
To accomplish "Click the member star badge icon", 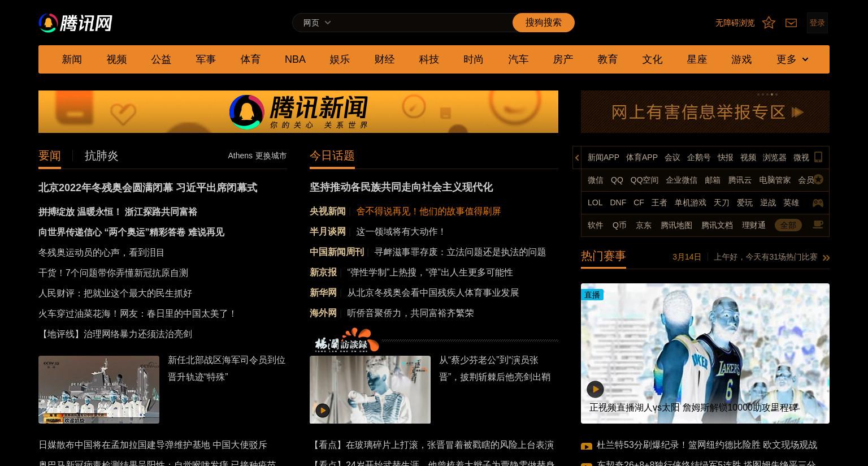I will 818,180.
